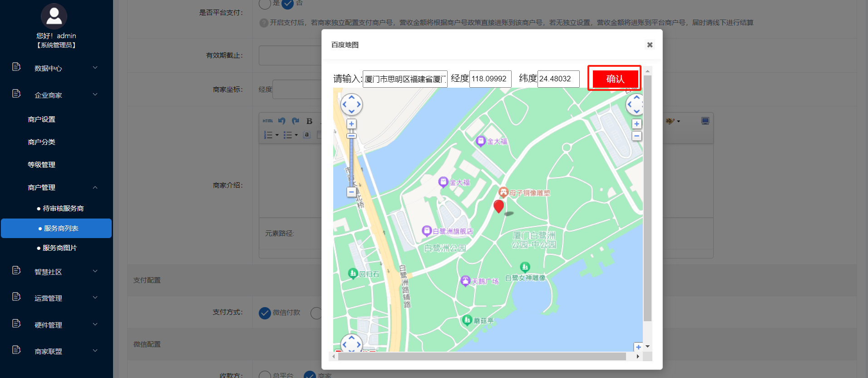The height and width of the screenshot is (378, 868).
Task: Toggle the 微信付款 payment checkbox
Action: 265,313
